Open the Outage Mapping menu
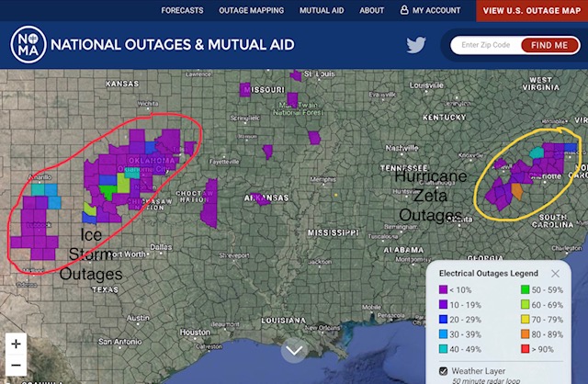588x384 pixels. pos(251,10)
